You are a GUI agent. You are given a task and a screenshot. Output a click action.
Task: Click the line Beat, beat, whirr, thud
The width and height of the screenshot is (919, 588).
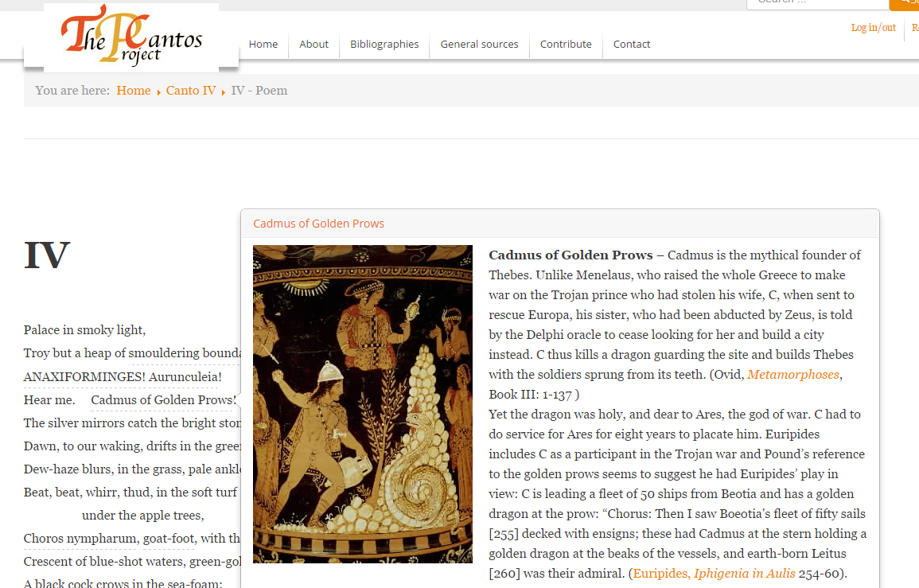click(x=130, y=492)
